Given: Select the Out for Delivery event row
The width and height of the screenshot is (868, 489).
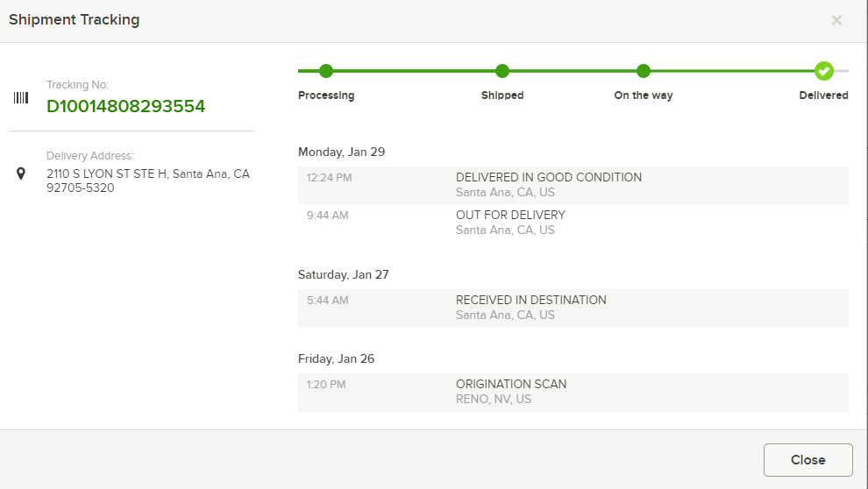Looking at the screenshot, I should click(573, 223).
